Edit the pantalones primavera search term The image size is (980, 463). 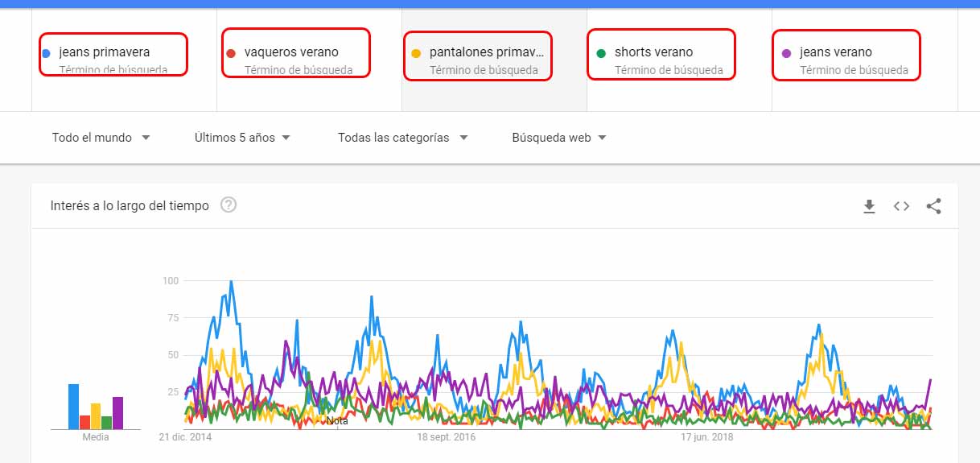[x=488, y=52]
